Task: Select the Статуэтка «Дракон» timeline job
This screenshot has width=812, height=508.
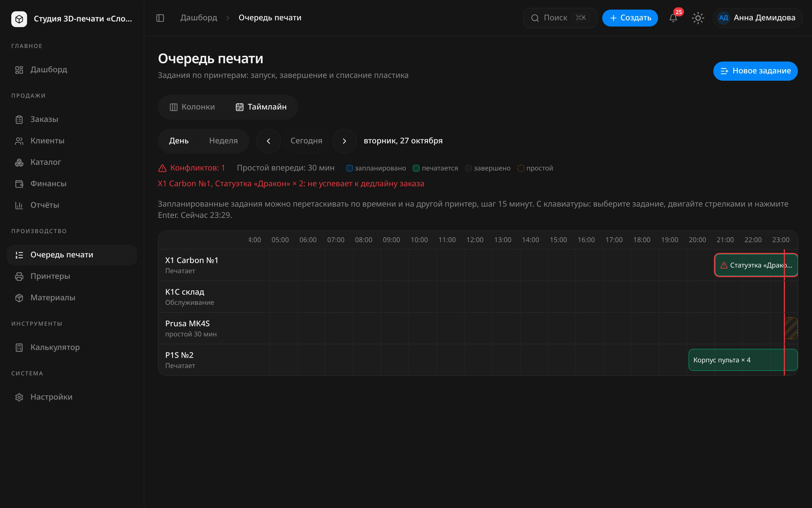Action: 756,265
